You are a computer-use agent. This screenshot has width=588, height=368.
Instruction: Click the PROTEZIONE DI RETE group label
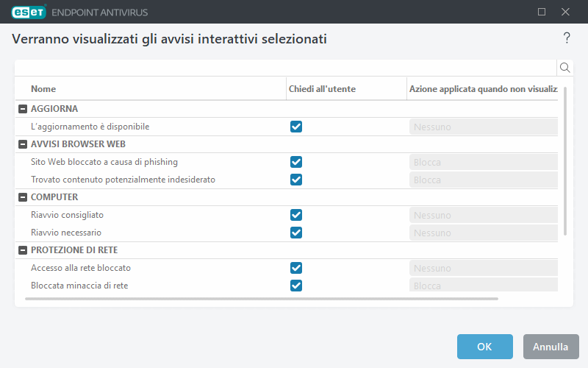pos(74,250)
